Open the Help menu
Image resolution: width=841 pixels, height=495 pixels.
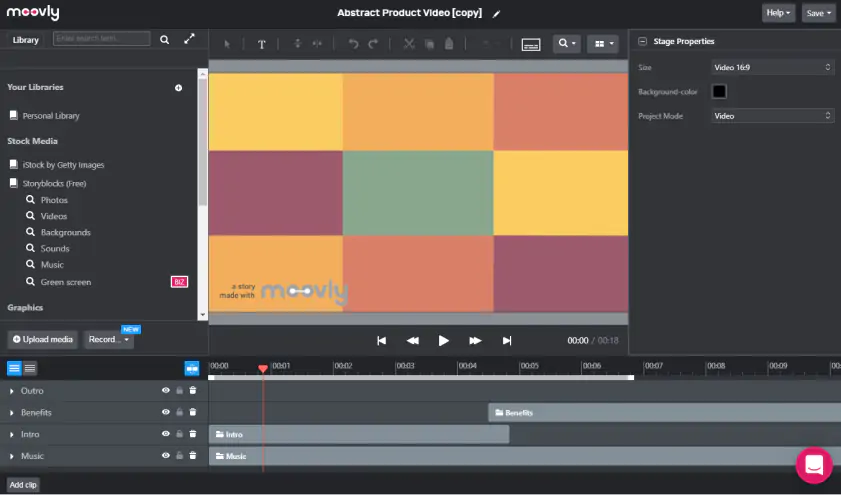(x=778, y=13)
